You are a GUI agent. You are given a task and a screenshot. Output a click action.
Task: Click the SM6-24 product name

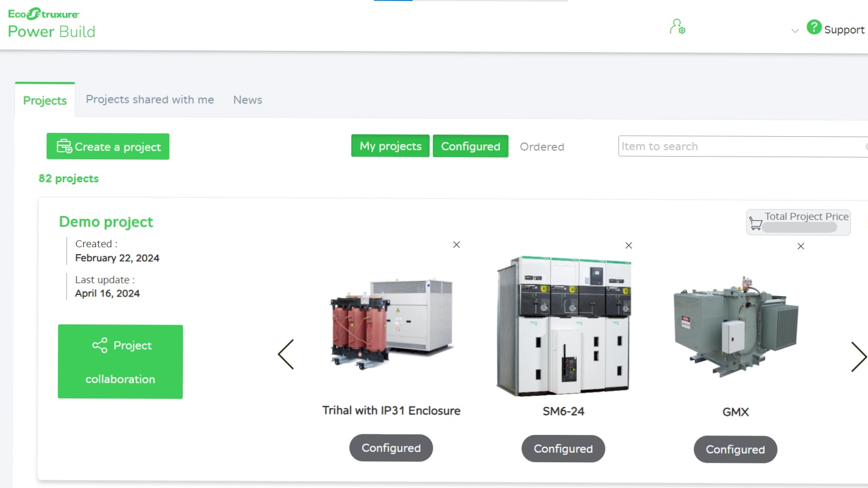[x=563, y=411]
